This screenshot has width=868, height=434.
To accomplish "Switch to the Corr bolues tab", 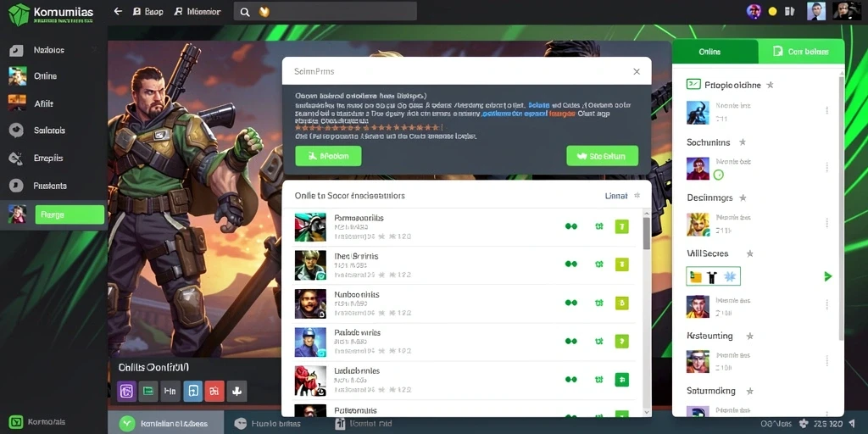I will tap(801, 52).
